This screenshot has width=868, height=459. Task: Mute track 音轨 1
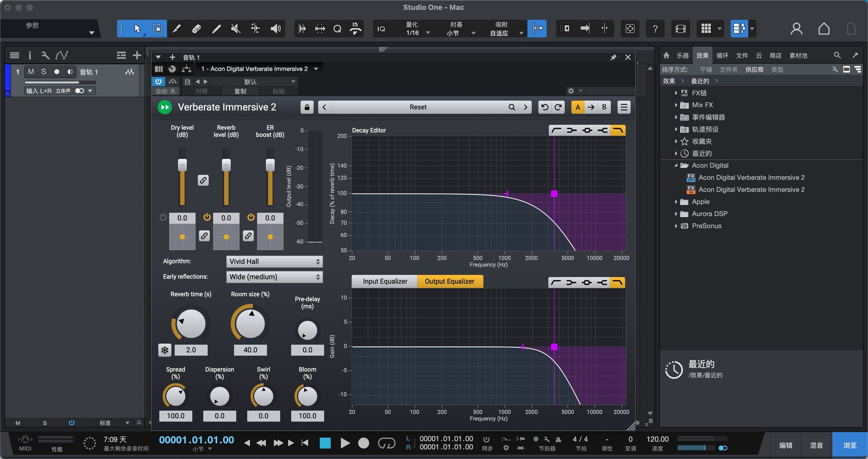coord(31,72)
